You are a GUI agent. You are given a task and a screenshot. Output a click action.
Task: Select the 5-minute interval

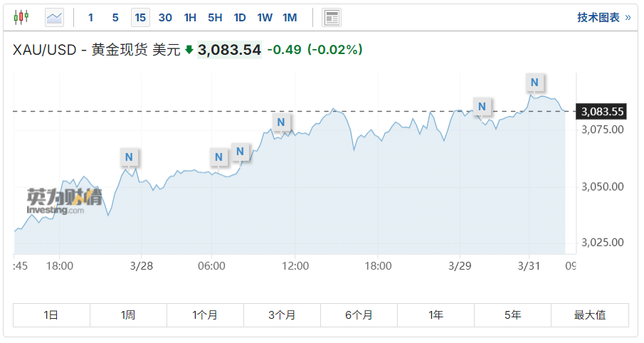click(115, 17)
